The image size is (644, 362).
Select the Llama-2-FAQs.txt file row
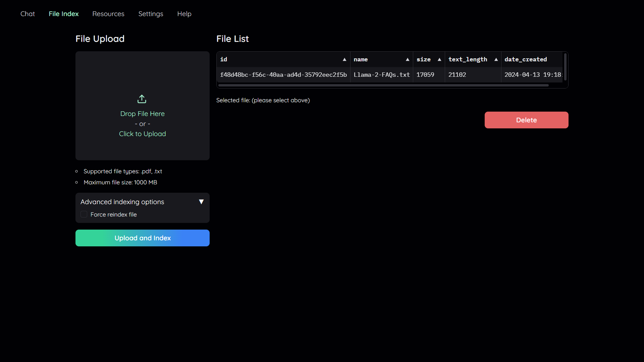382,75
